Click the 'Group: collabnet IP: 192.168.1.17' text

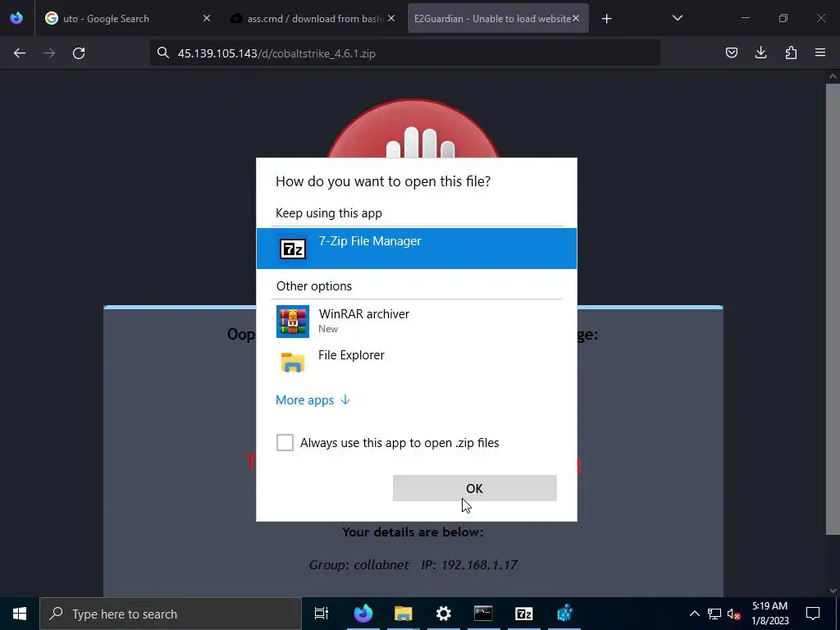pos(413,564)
